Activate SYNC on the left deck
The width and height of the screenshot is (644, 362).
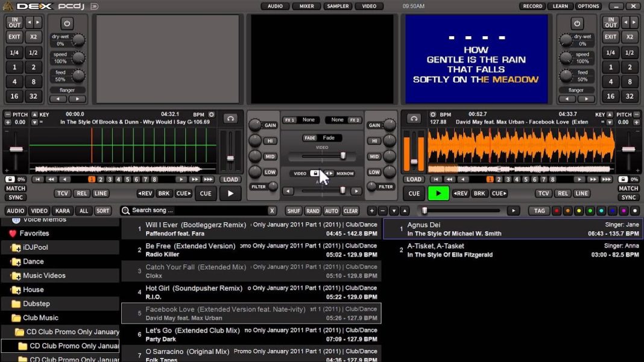16,197
